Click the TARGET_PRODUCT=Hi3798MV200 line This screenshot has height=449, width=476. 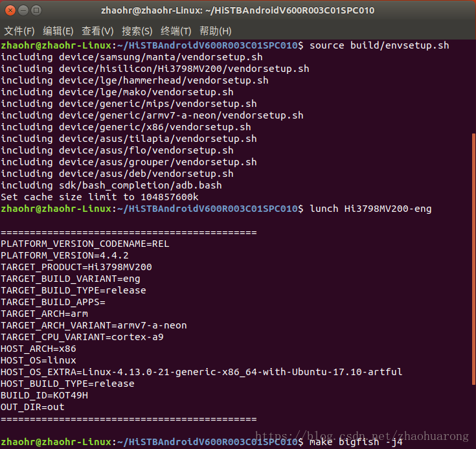pyautogui.click(x=76, y=267)
